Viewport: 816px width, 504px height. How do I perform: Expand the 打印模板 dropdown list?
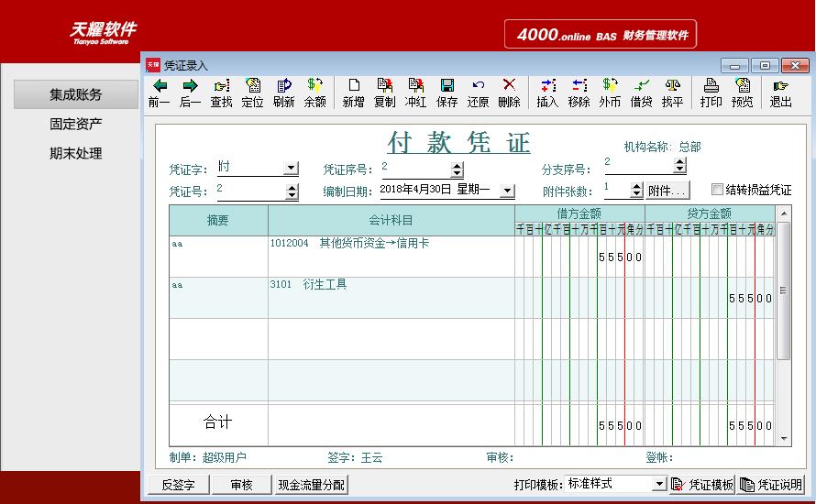(x=658, y=484)
